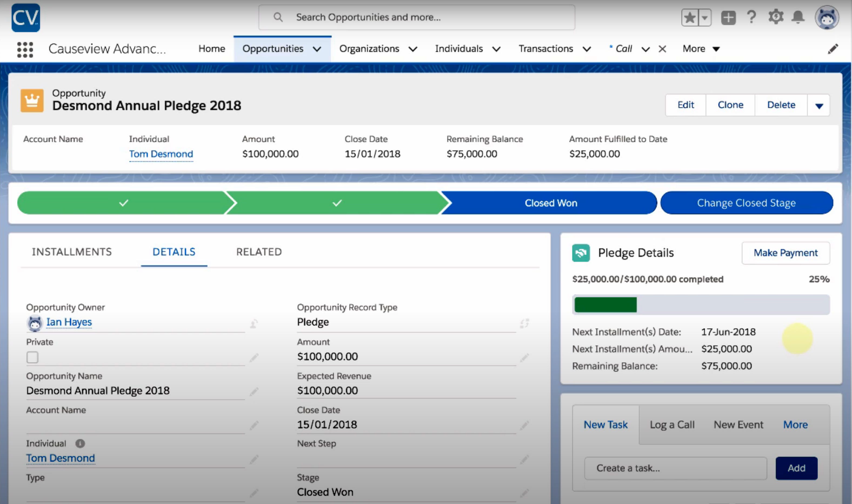Image resolution: width=852 pixels, height=504 pixels.
Task: Select the DETAILS tab
Action: pos(174,252)
